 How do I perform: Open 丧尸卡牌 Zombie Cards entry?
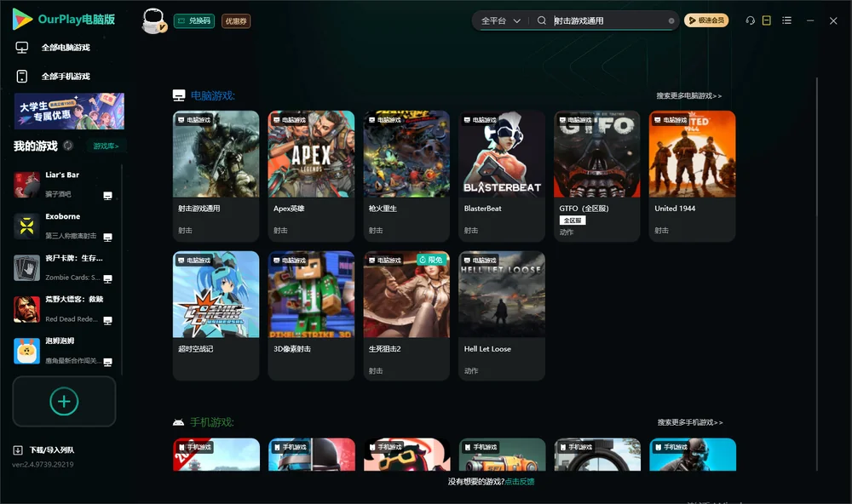coord(64,267)
